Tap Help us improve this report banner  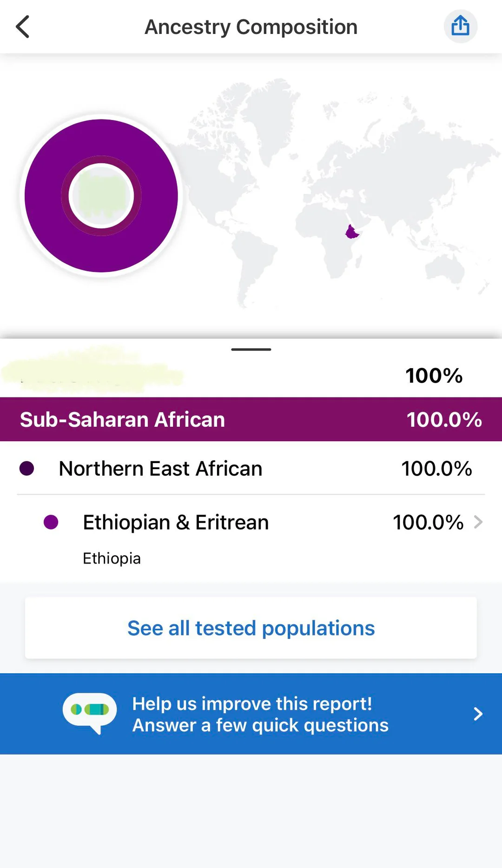[x=260, y=714]
